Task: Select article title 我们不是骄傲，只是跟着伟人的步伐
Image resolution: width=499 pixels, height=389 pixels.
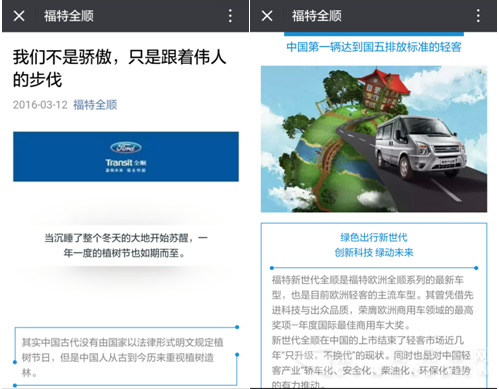Action: tap(119, 68)
